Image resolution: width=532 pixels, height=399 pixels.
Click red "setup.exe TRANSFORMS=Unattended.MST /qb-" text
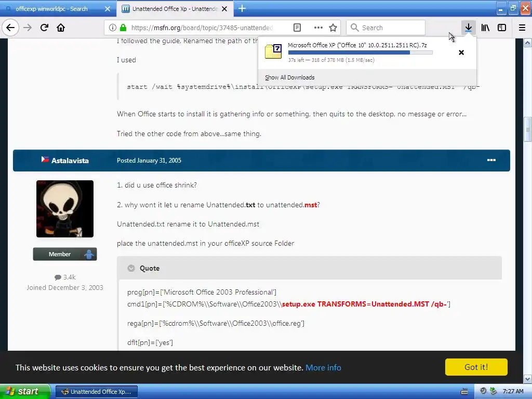click(364, 304)
